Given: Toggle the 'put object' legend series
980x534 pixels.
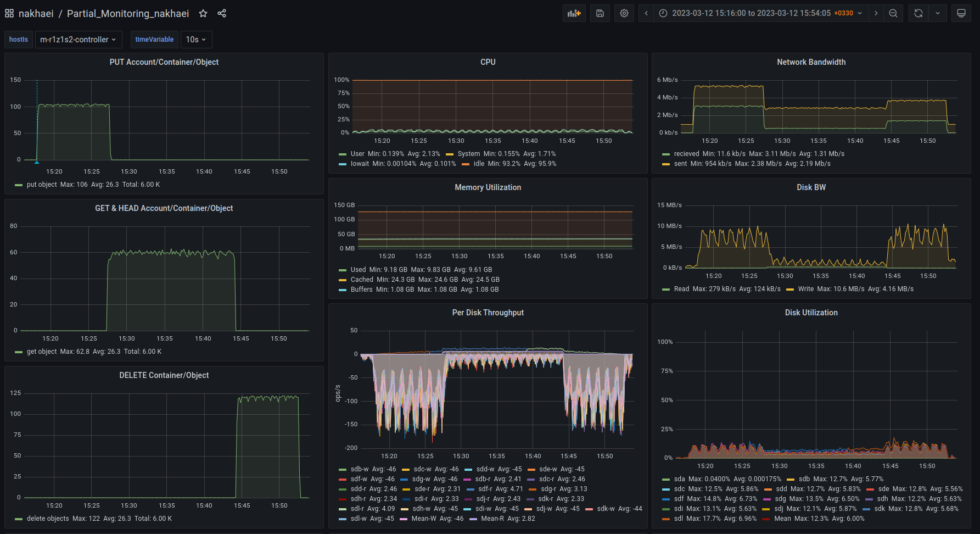Looking at the screenshot, I should 42,185.
